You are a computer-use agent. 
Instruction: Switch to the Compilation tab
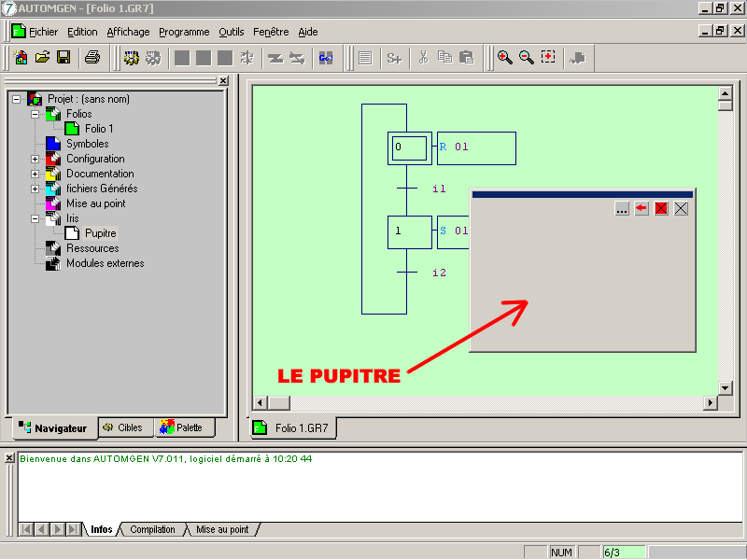pyautogui.click(x=152, y=529)
